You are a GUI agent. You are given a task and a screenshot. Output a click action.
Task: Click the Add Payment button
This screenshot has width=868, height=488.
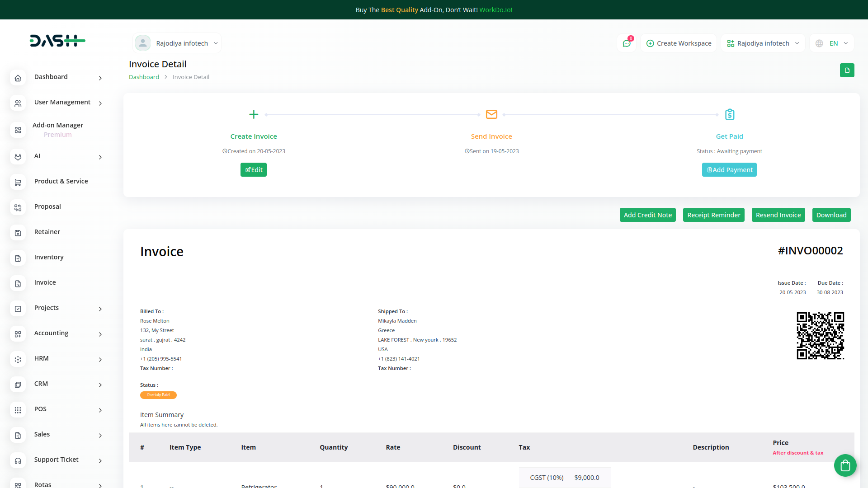pos(729,170)
